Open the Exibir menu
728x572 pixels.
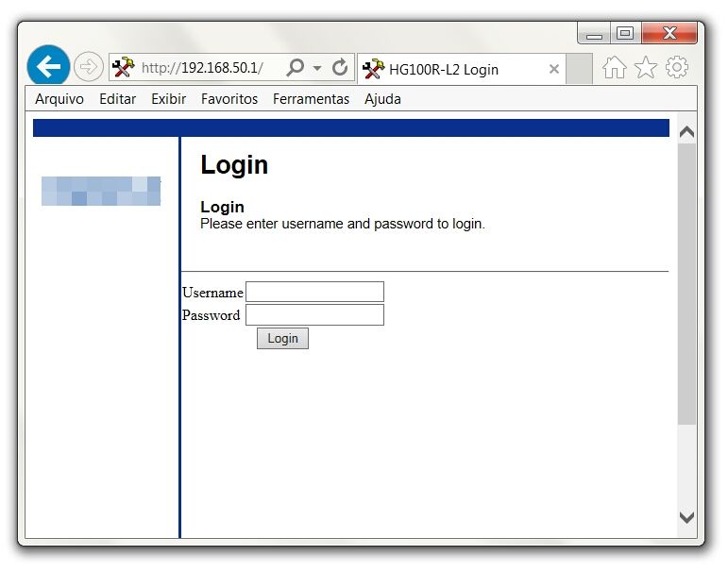(168, 99)
